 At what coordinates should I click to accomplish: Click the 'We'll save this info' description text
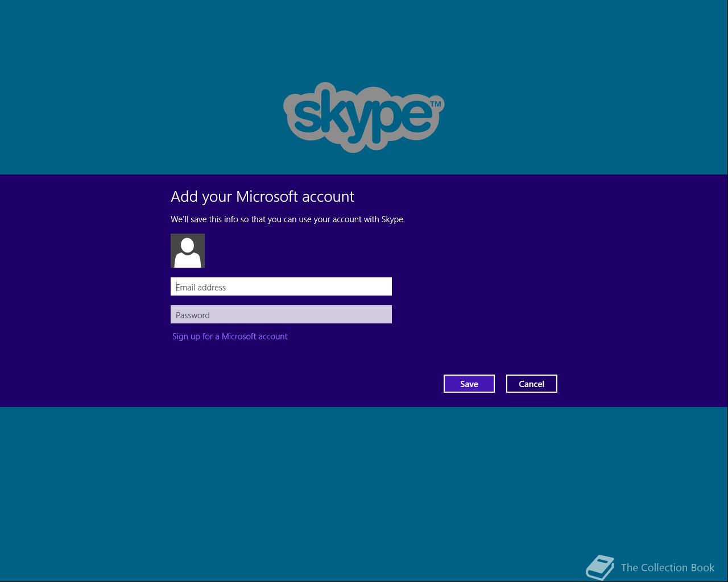[288, 219]
